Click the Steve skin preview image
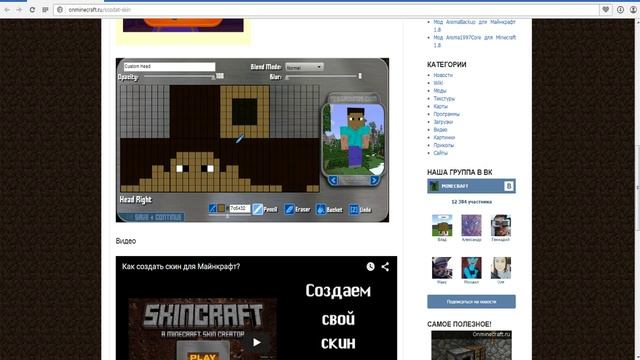Viewport: 640px width, 360px height. coord(353,140)
